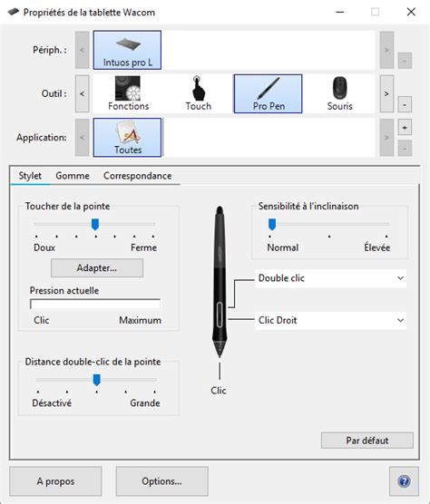Remove the device with the Périph. minus button
The image size is (430, 504).
pos(405,61)
